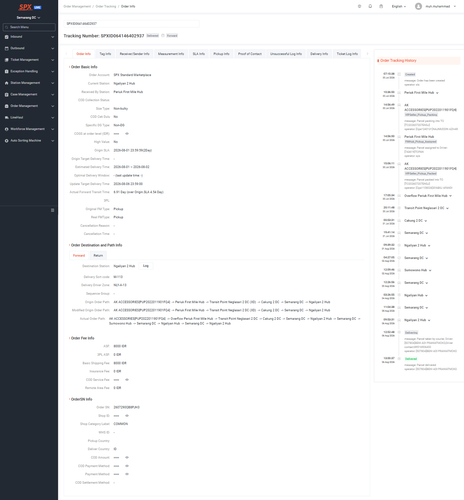This screenshot has height=500, width=464.
Task: Click the Log button beside Destination Station
Action: click(146, 266)
